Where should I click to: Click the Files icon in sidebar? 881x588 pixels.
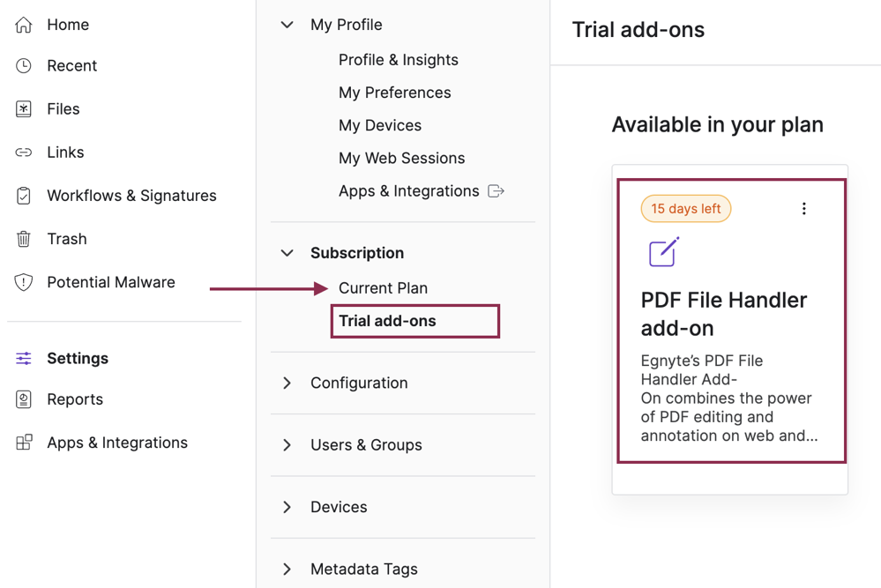point(24,109)
